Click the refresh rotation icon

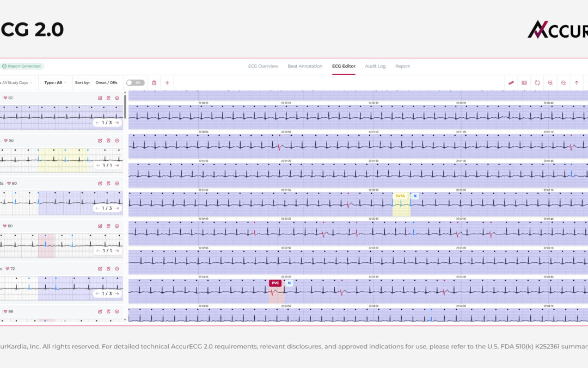pyautogui.click(x=538, y=82)
